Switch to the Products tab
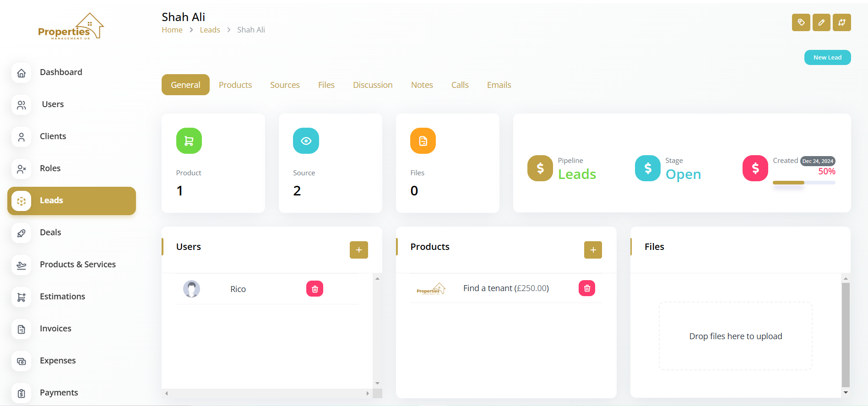The image size is (868, 406). click(x=235, y=85)
